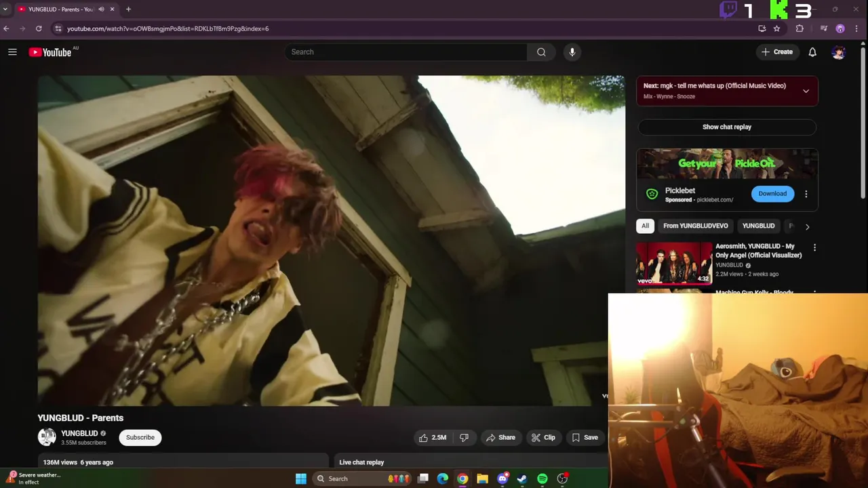Bookmark this page with the star icon

[776, 28]
